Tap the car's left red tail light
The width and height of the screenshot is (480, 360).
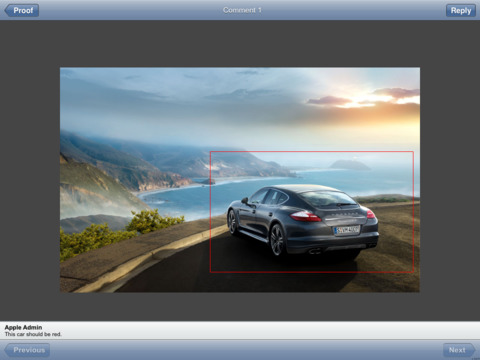(305, 217)
